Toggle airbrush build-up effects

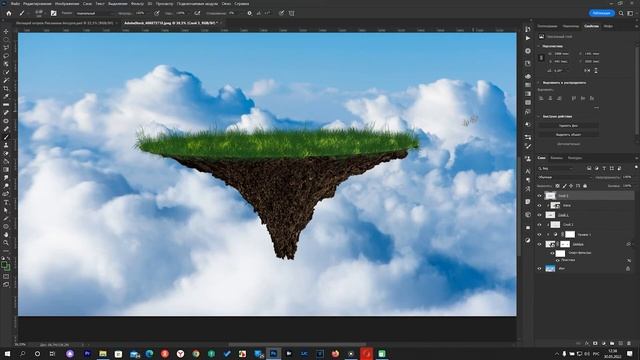coord(198,13)
